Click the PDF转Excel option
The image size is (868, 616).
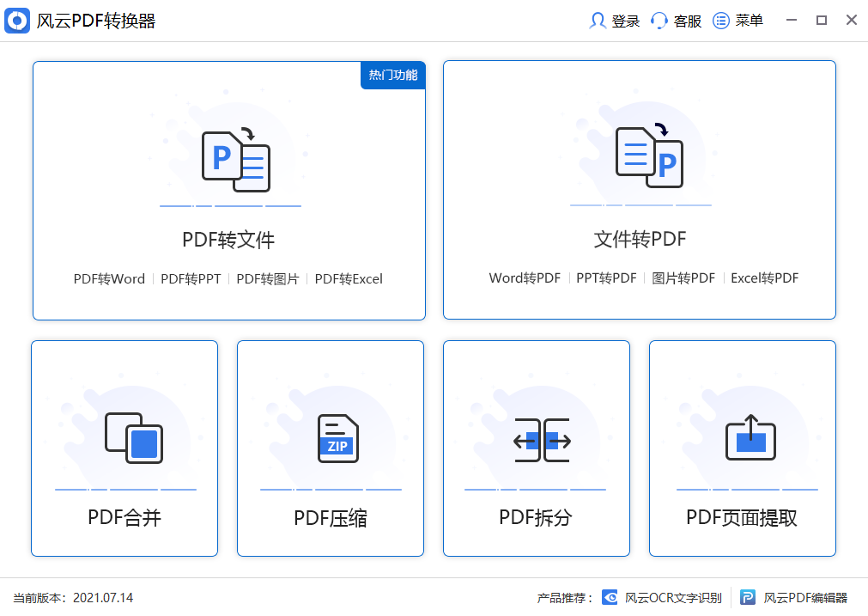pos(349,278)
